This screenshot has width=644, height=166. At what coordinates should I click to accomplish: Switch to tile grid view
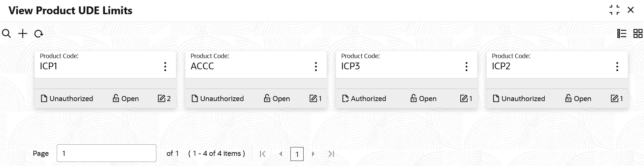pos(638,33)
